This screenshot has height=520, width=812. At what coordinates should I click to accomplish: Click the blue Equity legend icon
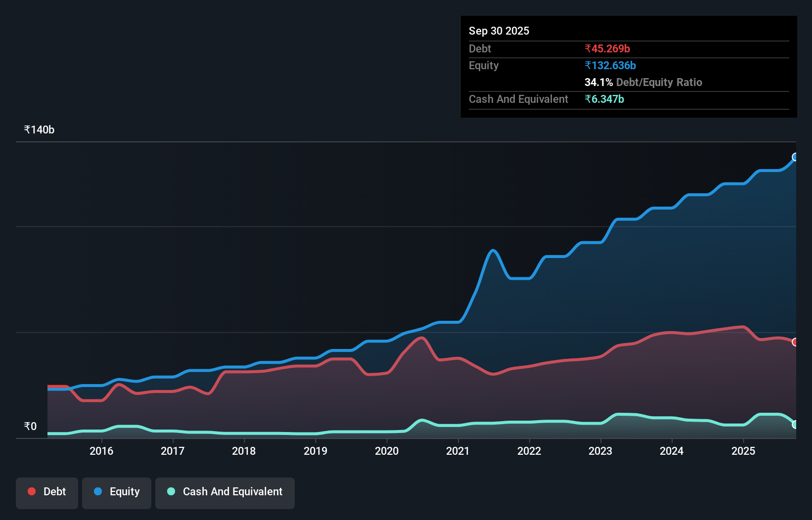(x=98, y=491)
